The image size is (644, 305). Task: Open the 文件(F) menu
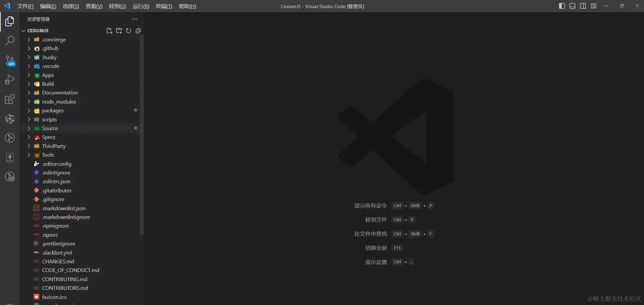(26, 6)
